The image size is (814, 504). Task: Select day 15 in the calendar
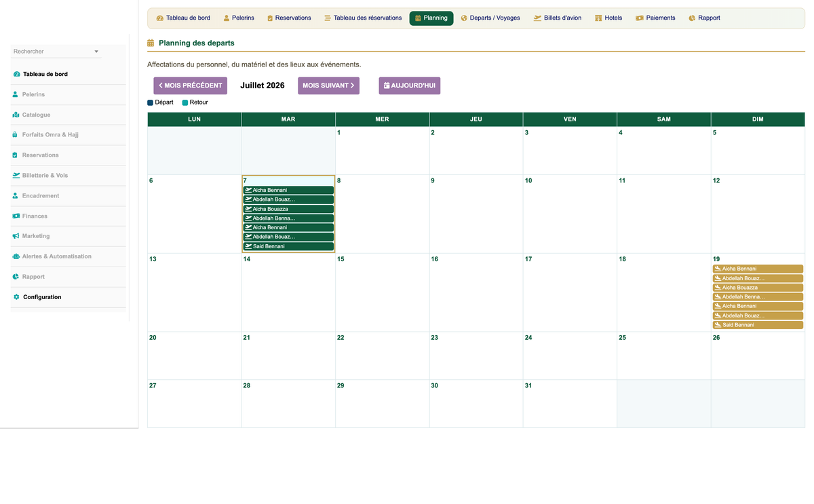(x=382, y=292)
